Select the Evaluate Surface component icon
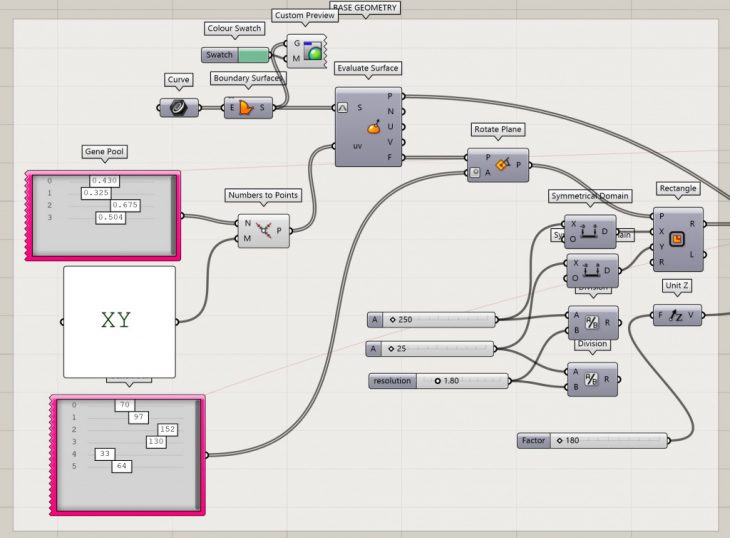Image resolution: width=730 pixels, height=538 pixels. [x=372, y=127]
